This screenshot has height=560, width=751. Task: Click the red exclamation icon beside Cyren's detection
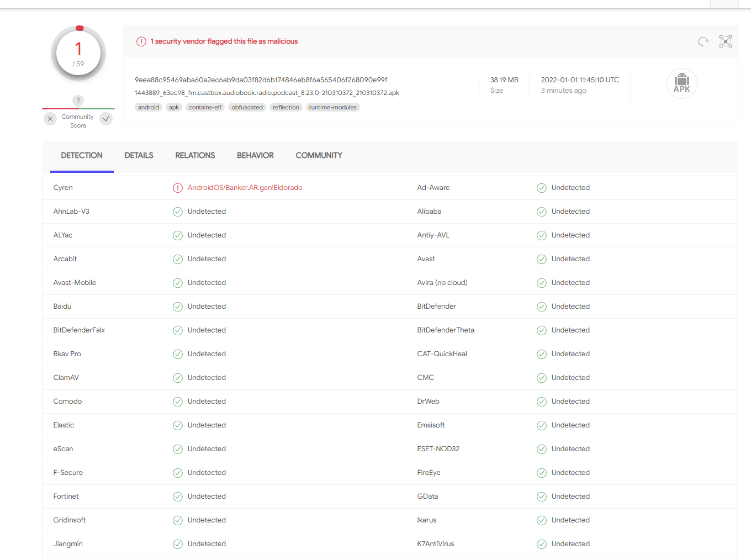click(177, 188)
